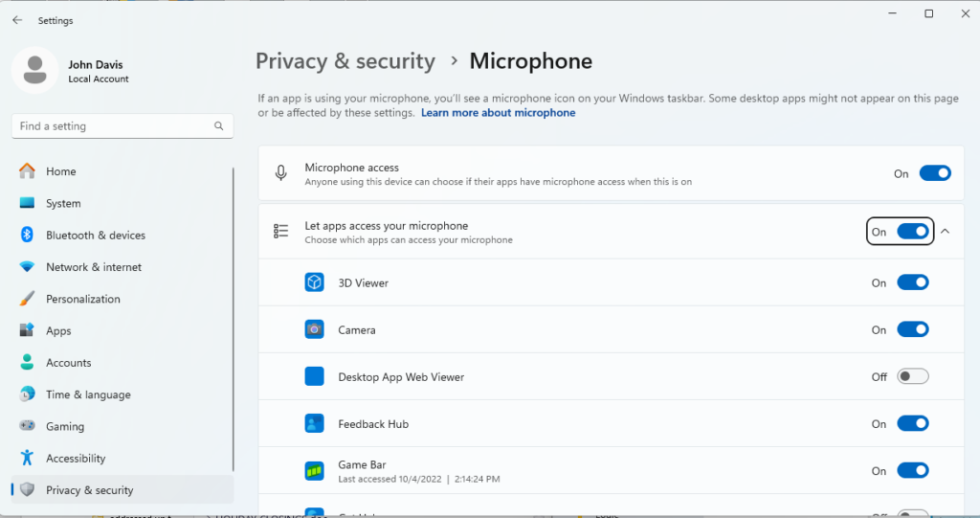This screenshot has height=518, width=980.
Task: Click the Desktop App Web Viewer icon
Action: [x=315, y=376]
